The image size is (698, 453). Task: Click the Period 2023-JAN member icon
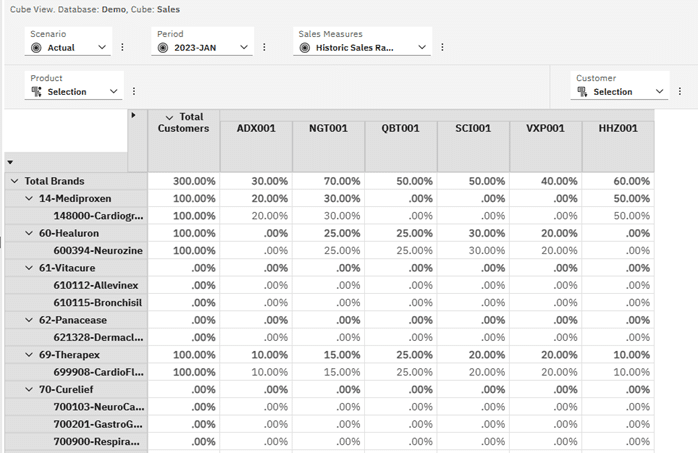coord(163,48)
